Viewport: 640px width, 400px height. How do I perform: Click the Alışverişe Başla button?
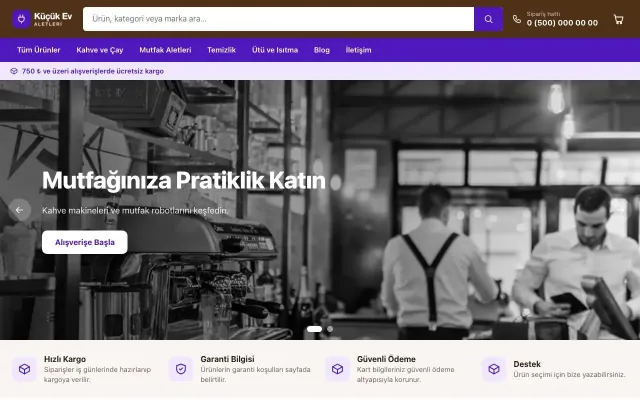(85, 242)
